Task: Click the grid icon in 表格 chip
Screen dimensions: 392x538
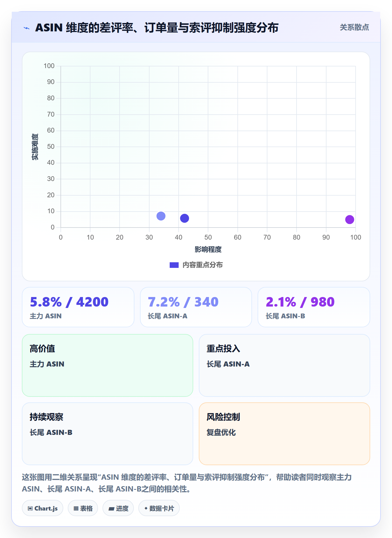Action: pos(76,509)
